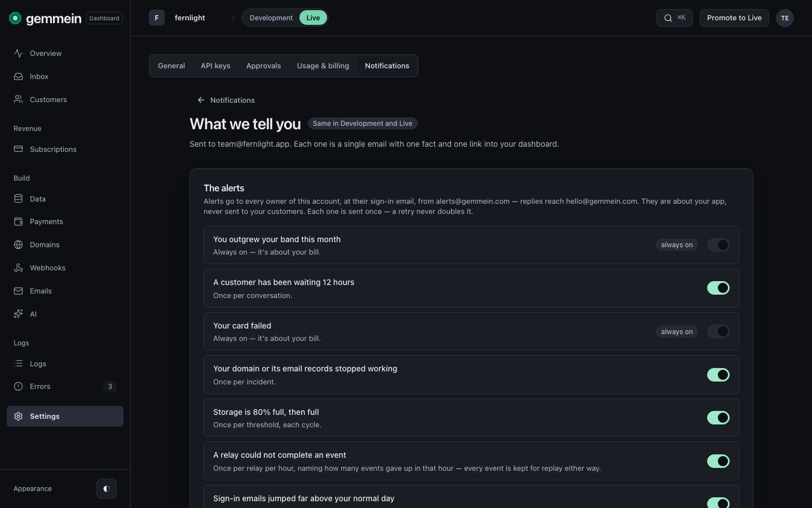Toggle 'You outgrew your band' alert switch
Image resolution: width=812 pixels, height=508 pixels.
718,245
